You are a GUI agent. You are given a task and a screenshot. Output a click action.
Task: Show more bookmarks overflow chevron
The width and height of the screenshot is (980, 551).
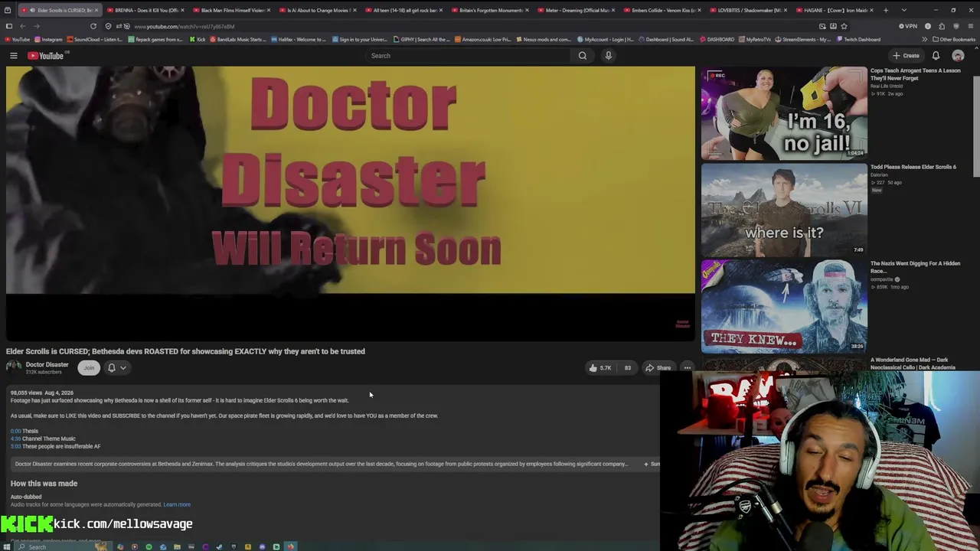(924, 39)
